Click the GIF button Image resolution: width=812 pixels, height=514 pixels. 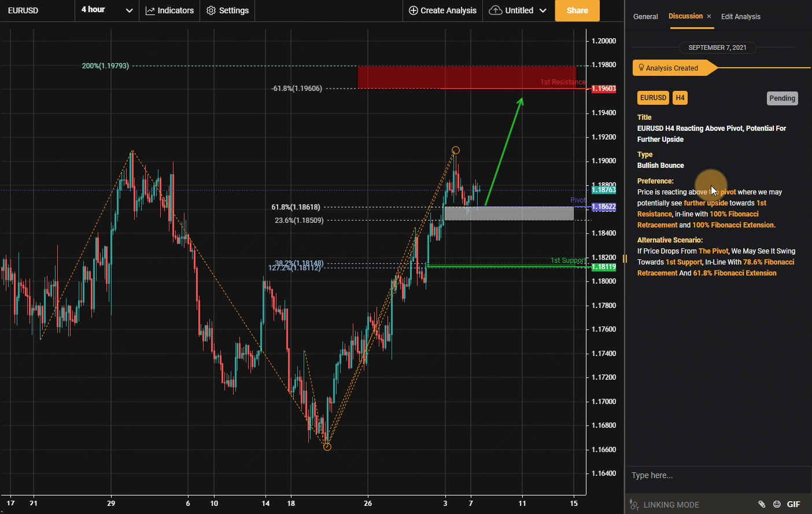pos(793,505)
